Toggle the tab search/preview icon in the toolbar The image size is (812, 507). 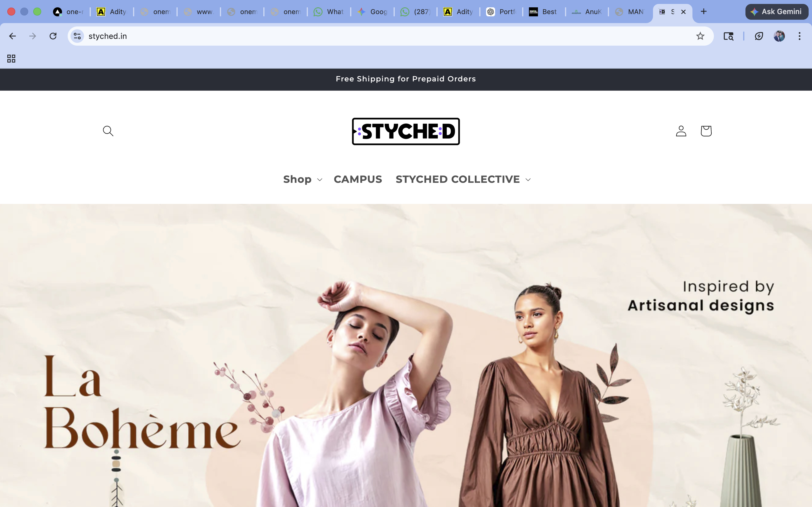pos(729,36)
